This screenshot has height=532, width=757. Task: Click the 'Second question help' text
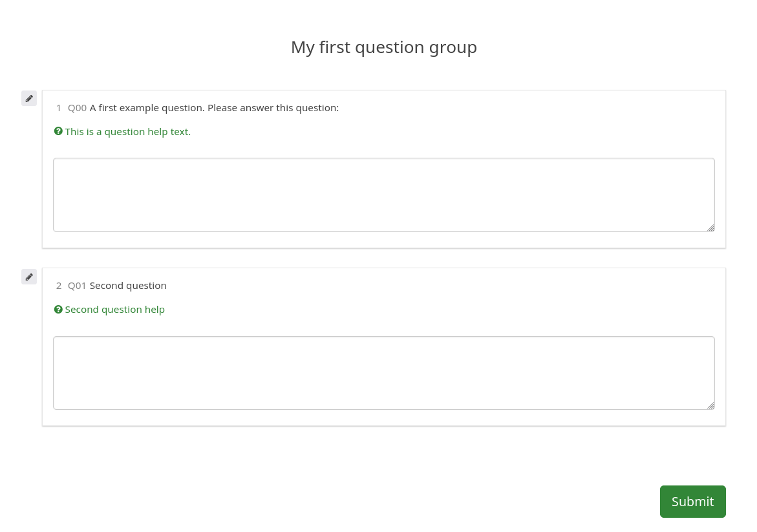tap(115, 310)
